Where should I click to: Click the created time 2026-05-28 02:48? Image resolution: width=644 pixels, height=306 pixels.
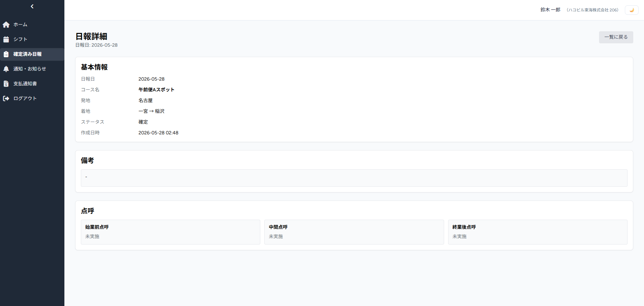158,133
